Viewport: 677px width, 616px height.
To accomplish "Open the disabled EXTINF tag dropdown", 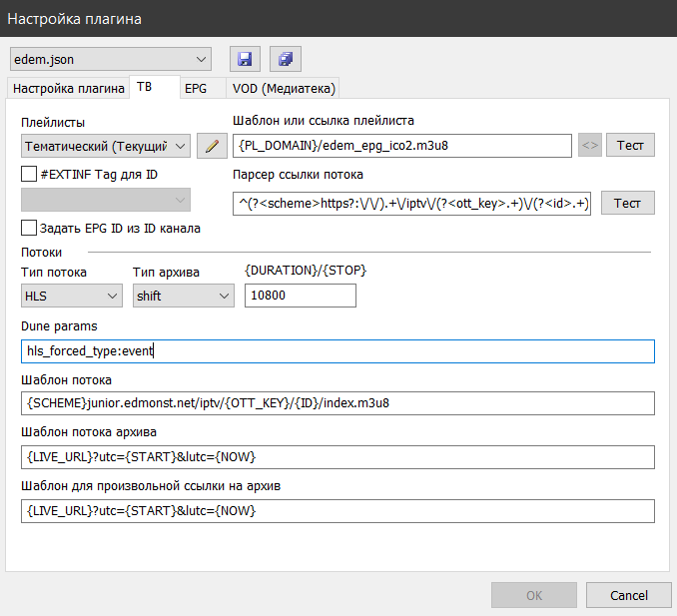I will pos(106,200).
